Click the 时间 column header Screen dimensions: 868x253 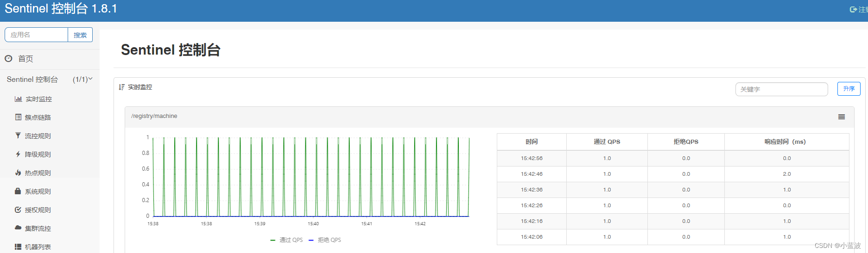[x=532, y=142]
